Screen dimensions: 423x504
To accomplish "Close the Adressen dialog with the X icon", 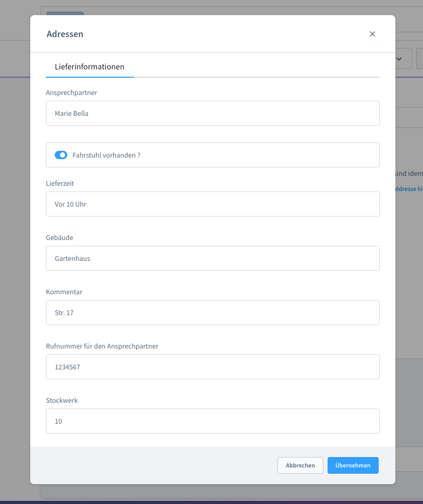I will pos(372,34).
